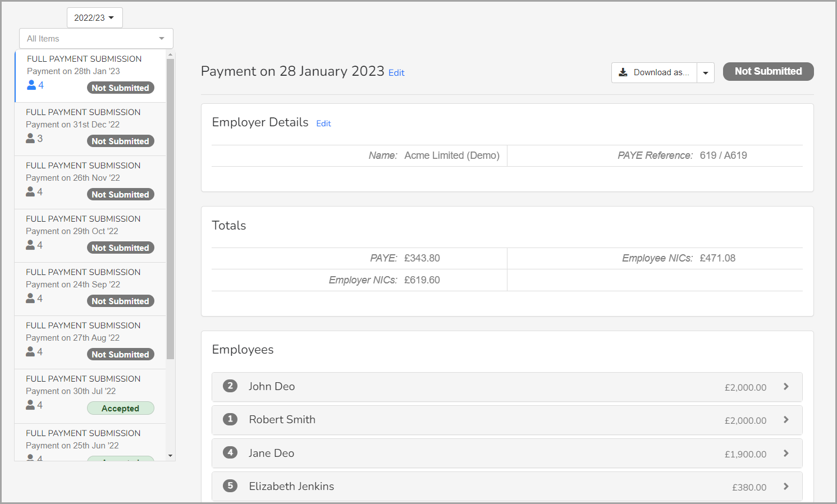This screenshot has width=837, height=504.
Task: Click download icon in Download as button
Action: (x=623, y=72)
